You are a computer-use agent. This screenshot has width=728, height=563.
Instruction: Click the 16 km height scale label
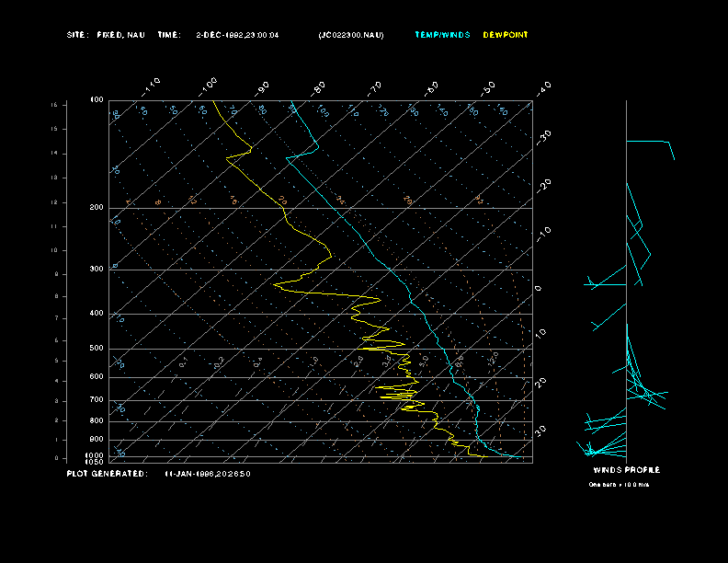[x=54, y=105]
